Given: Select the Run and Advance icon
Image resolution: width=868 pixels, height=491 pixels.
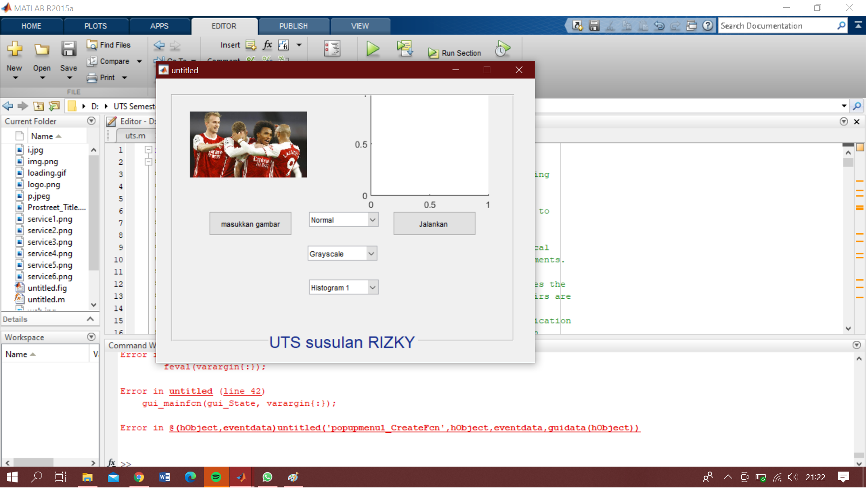Looking at the screenshot, I should 405,49.
